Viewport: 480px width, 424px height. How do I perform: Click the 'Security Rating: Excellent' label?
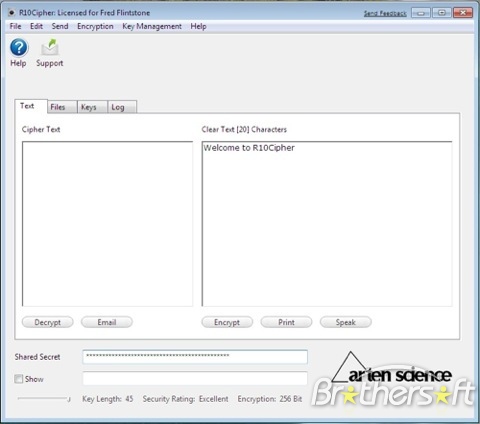click(186, 399)
